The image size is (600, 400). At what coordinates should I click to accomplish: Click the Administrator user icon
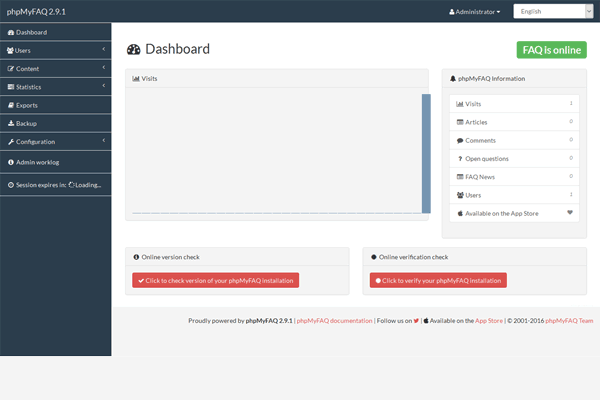[452, 12]
